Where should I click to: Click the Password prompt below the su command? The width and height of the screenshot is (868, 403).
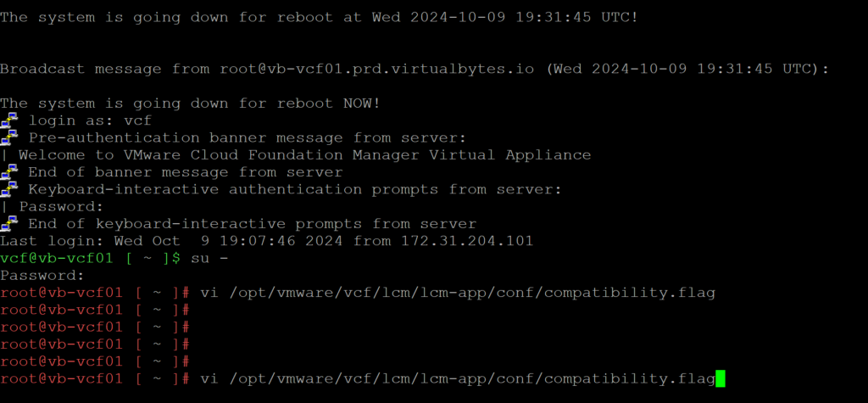(42, 276)
